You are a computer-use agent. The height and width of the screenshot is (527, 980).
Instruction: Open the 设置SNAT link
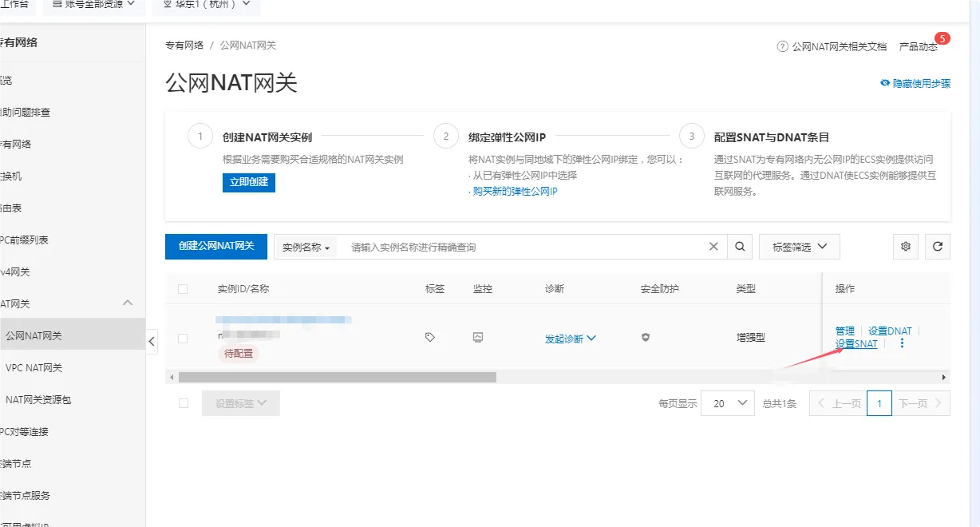(855, 343)
